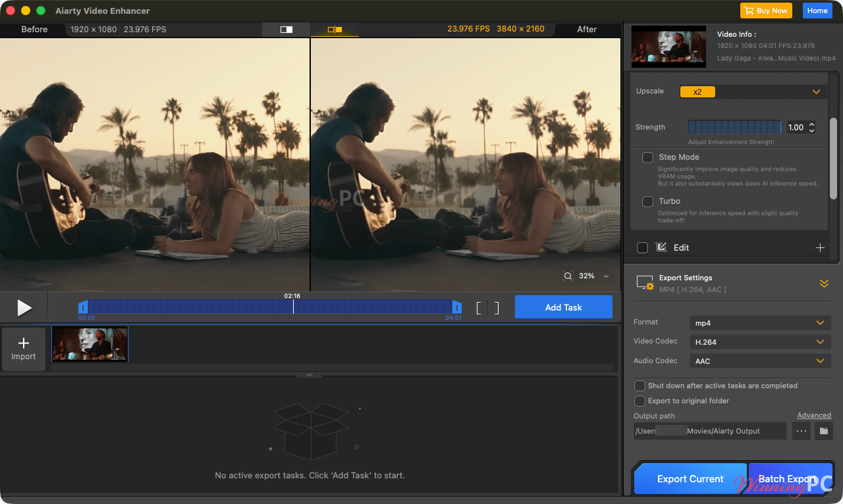Adjust the enhancement Strength slider
This screenshot has width=843, height=504.
(x=734, y=127)
